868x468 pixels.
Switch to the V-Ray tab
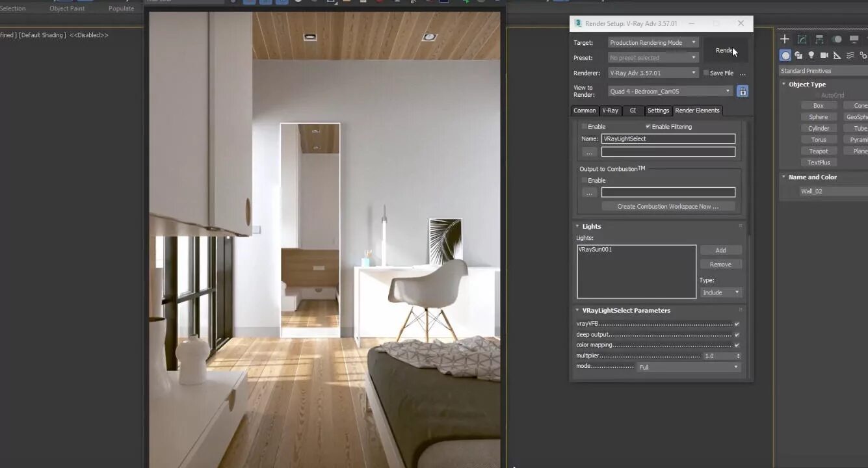click(610, 110)
